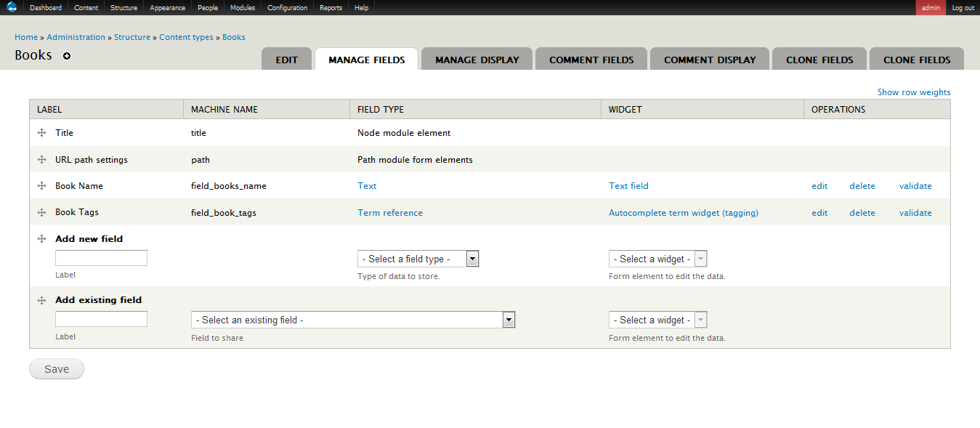
Task: Click the Drupal home logo icon
Action: (12, 8)
